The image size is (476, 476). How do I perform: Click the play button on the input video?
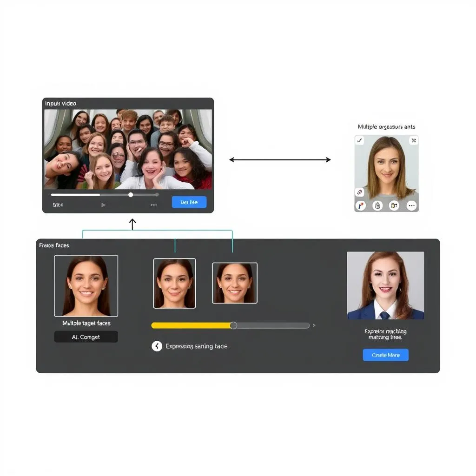103,205
